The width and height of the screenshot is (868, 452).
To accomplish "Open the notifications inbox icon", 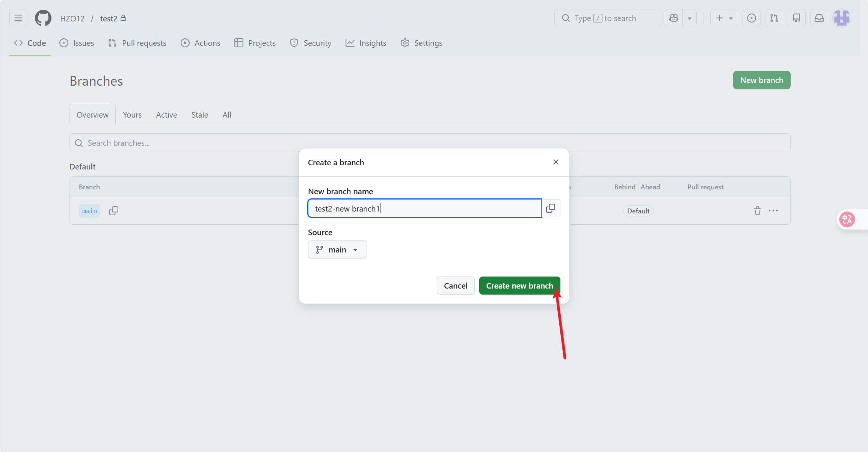I will click(x=819, y=18).
